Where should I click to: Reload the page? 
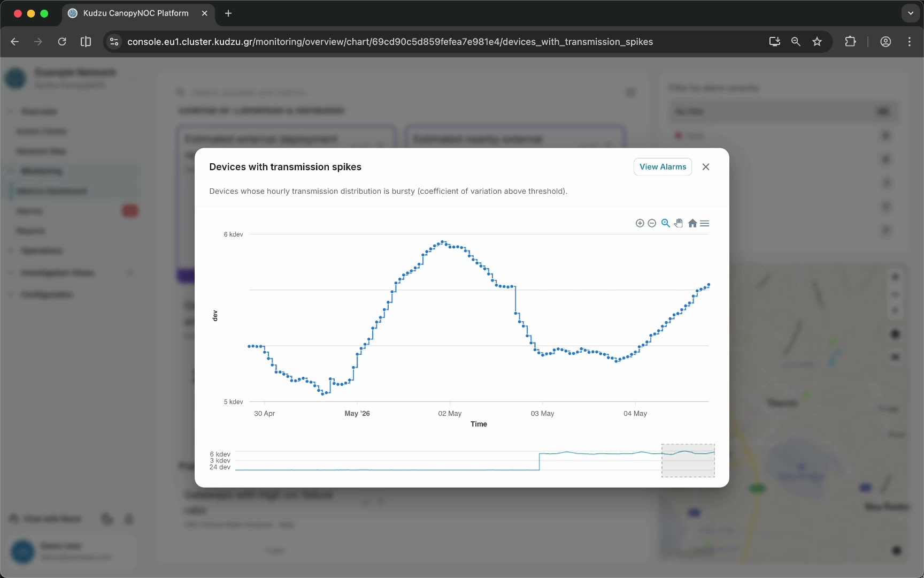(62, 42)
